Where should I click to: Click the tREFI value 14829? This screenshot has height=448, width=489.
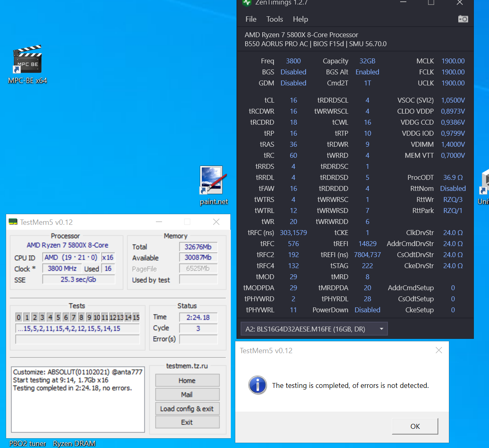click(x=367, y=244)
